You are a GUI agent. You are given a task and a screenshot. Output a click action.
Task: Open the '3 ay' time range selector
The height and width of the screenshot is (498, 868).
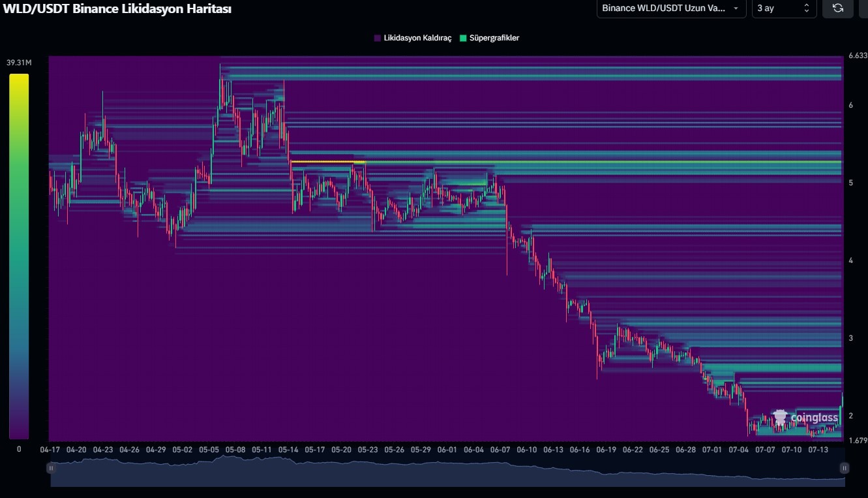[x=785, y=8]
